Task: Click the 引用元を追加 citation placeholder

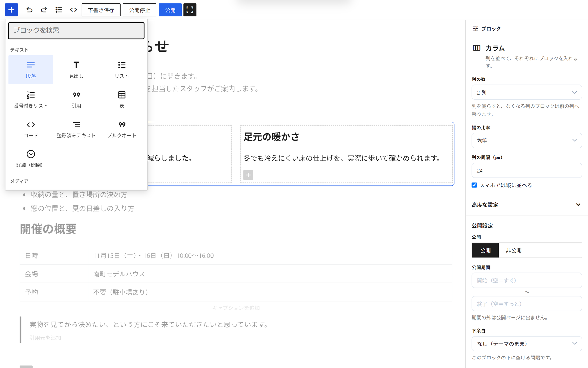Action: (45, 338)
